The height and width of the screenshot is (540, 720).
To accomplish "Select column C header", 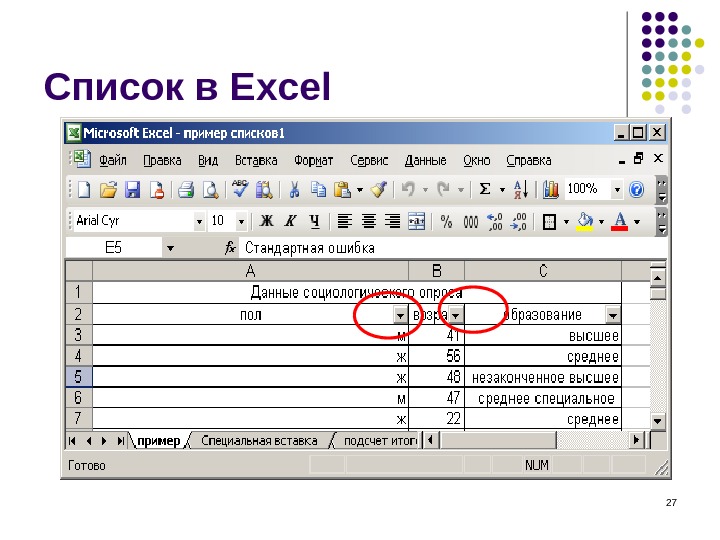I will coord(543,271).
